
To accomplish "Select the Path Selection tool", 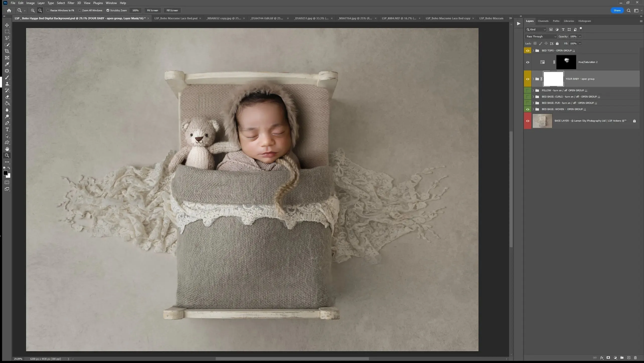I will pos(7,136).
